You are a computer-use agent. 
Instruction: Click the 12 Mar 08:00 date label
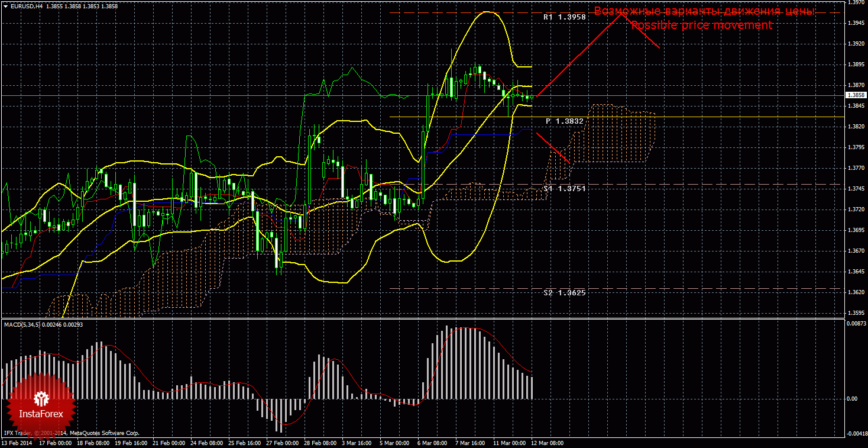(x=546, y=443)
